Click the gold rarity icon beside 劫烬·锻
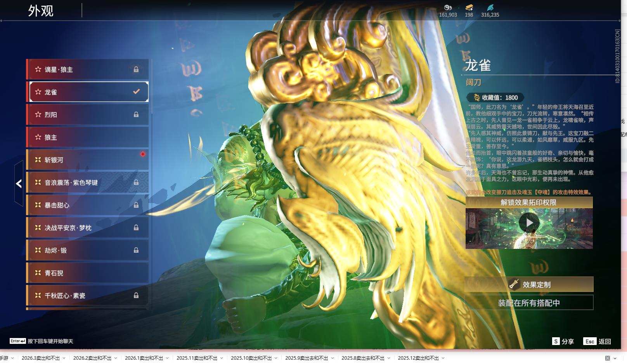The height and width of the screenshot is (364, 627). (x=38, y=250)
